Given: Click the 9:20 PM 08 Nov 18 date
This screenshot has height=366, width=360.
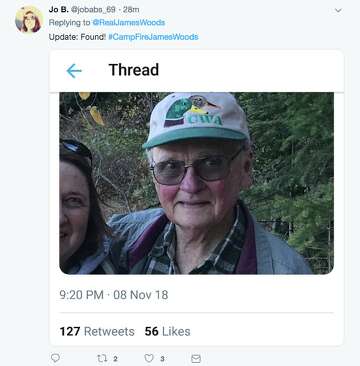Looking at the screenshot, I should click(x=114, y=295).
